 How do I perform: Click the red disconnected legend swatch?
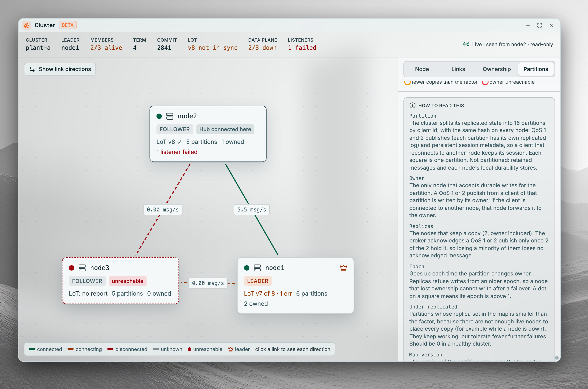pos(110,349)
